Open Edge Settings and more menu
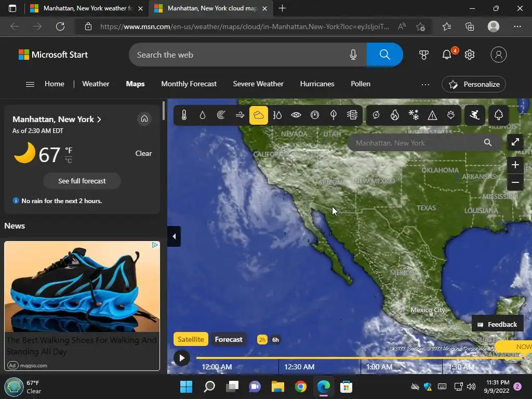The height and width of the screenshot is (399, 532). pos(517,26)
